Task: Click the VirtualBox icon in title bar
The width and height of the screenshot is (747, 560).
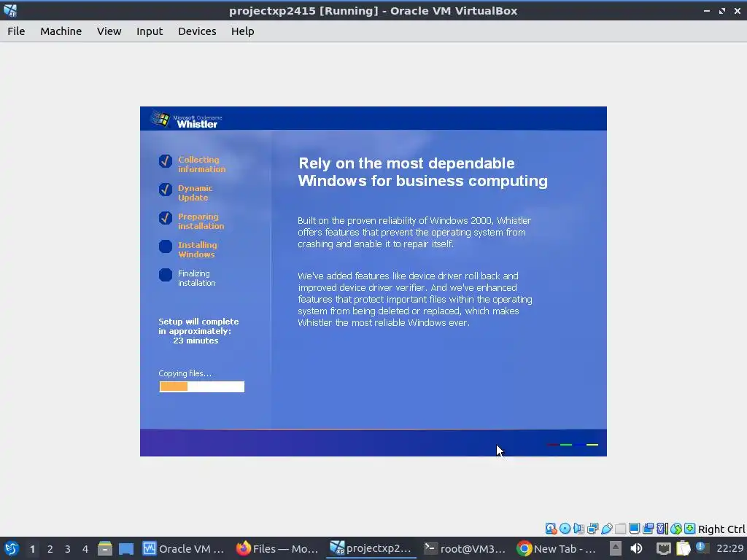Action: (x=10, y=10)
